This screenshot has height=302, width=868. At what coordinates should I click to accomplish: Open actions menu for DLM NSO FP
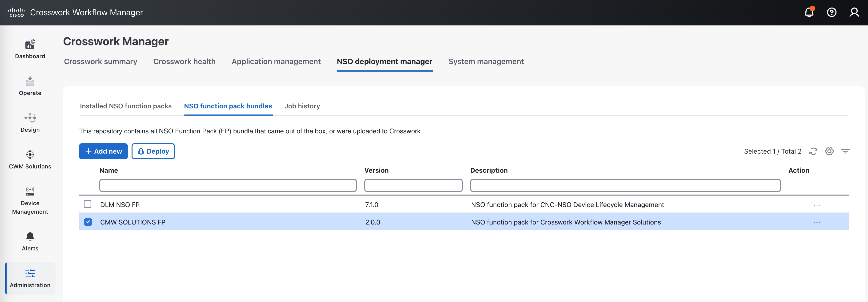point(817,205)
